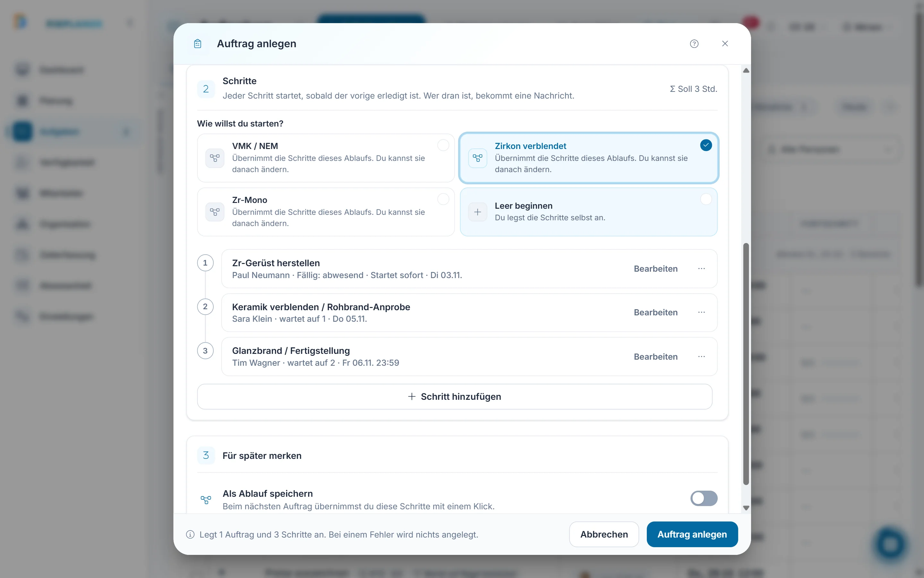Viewport: 924px width, 578px height.
Task: Click the workflow icon next to Als Ablauf speichern
Action: 206,500
